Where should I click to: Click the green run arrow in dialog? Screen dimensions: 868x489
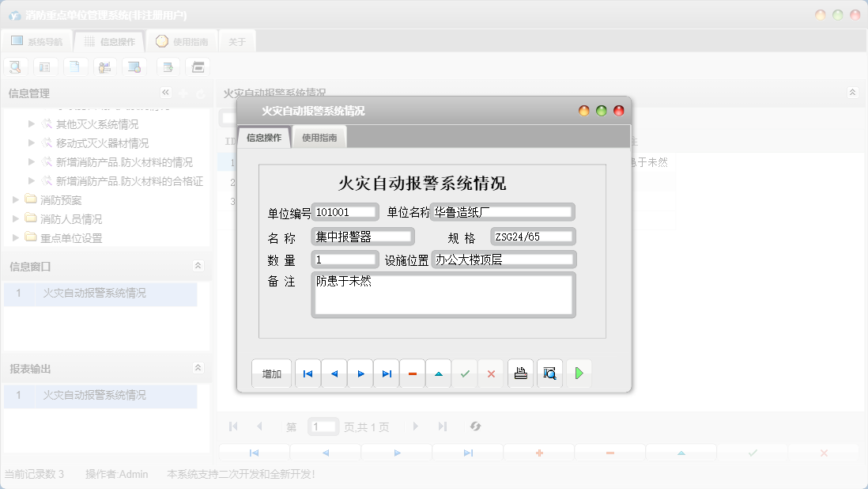[x=579, y=373]
